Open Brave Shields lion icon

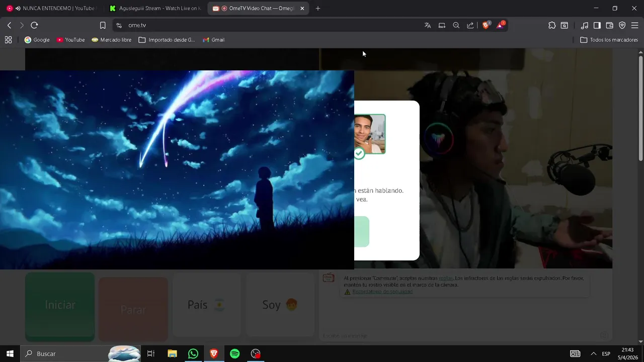tap(486, 25)
